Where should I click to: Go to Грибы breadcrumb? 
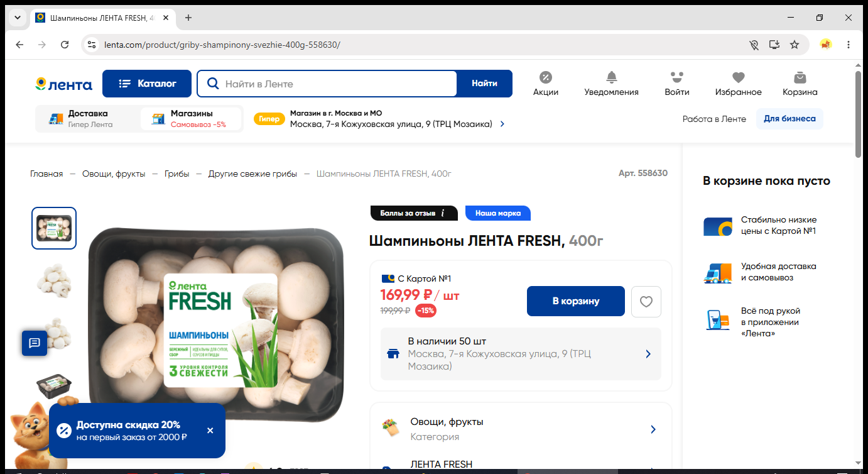pos(177,174)
